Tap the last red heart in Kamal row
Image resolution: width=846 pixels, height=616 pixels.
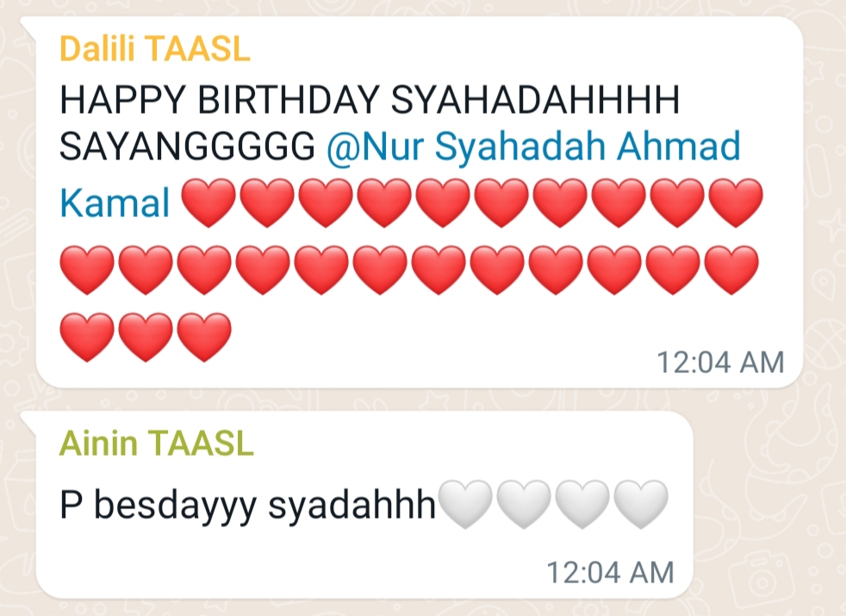736,202
